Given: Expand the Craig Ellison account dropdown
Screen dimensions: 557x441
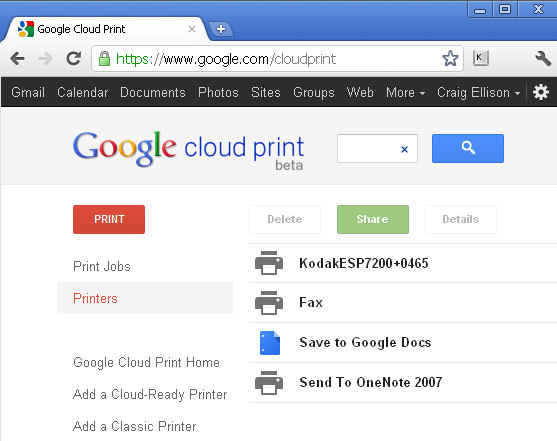Looking at the screenshot, I should [478, 92].
